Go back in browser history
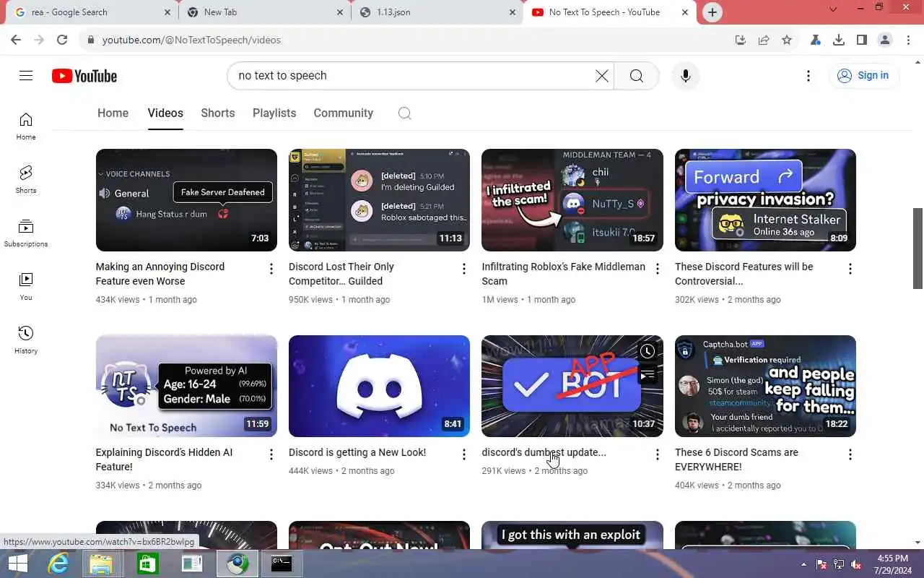Image resolution: width=924 pixels, height=578 pixels. [16, 40]
